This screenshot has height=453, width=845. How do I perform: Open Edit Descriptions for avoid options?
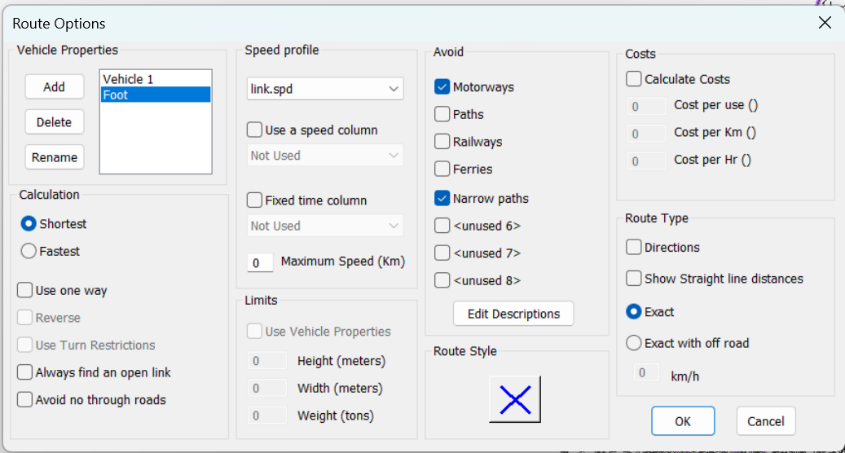point(513,314)
